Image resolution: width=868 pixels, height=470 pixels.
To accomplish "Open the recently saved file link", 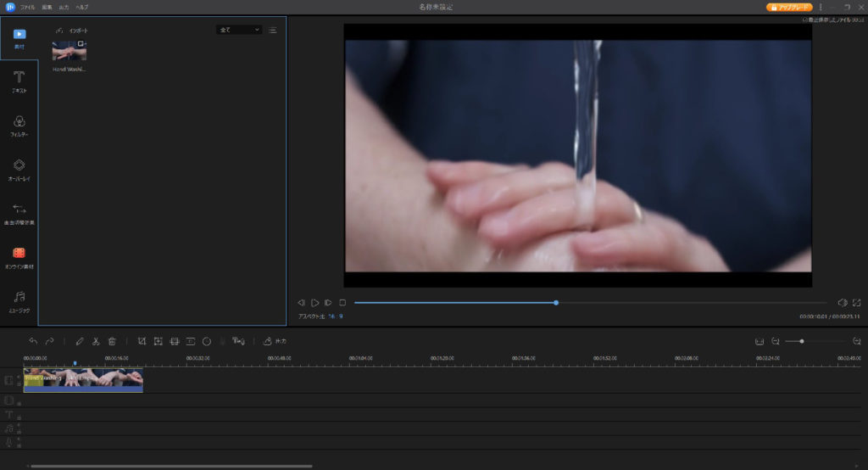I will (834, 20).
